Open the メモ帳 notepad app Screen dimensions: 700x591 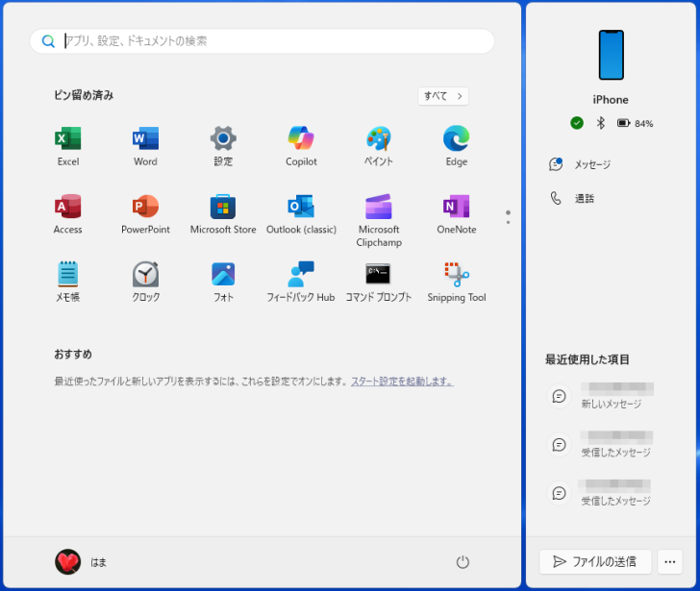click(x=68, y=282)
